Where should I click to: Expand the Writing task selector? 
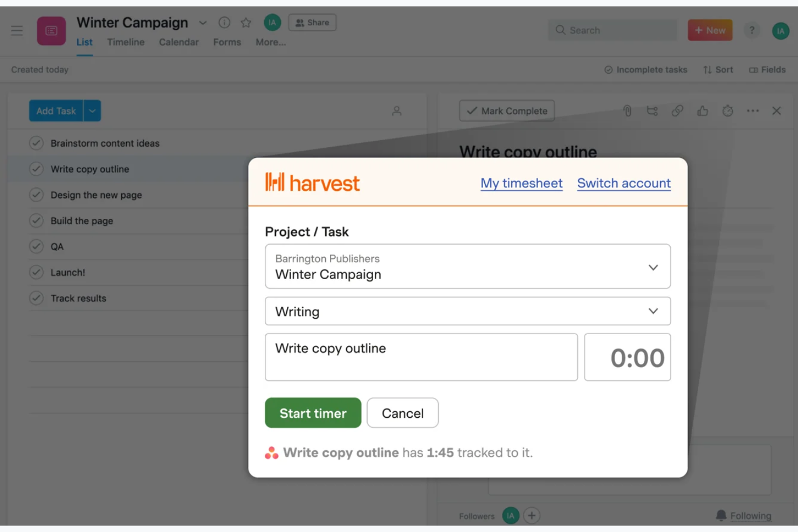(653, 311)
